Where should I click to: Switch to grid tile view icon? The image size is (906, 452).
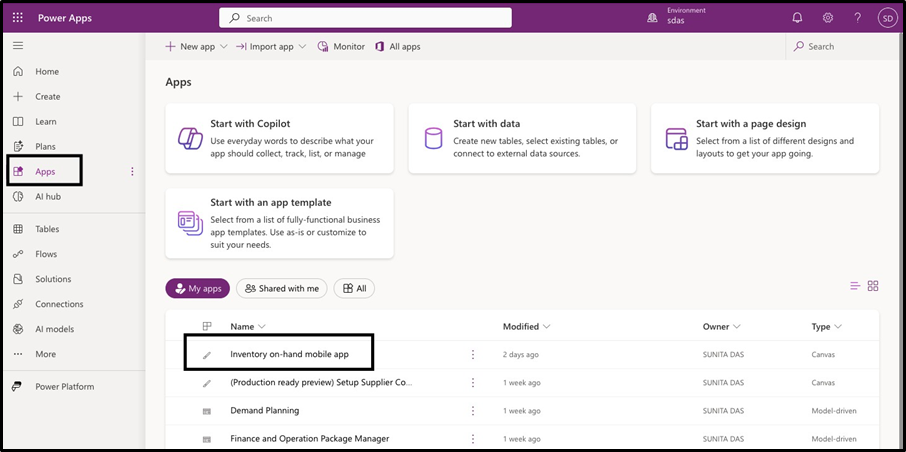click(x=873, y=286)
